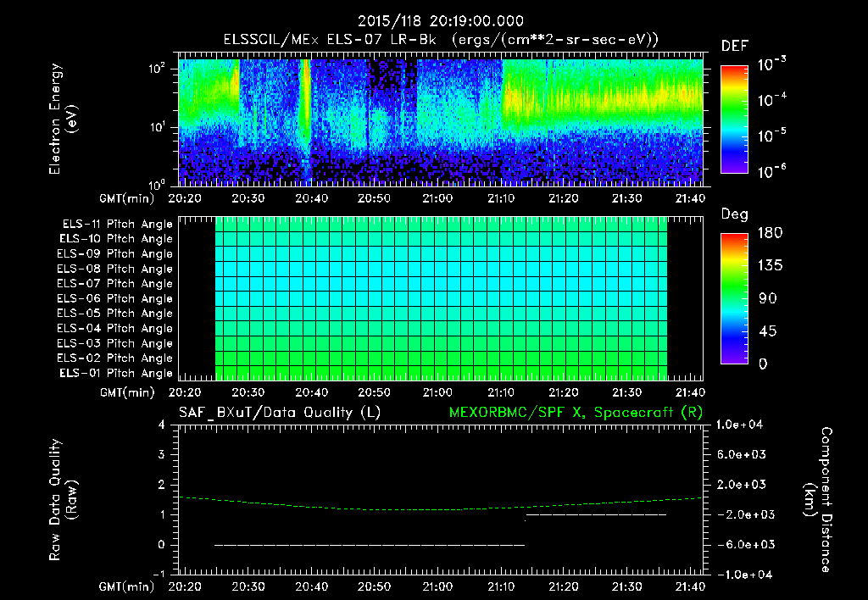
Task: Select GMT(min) label under the data quality panel
Action: 127,586
